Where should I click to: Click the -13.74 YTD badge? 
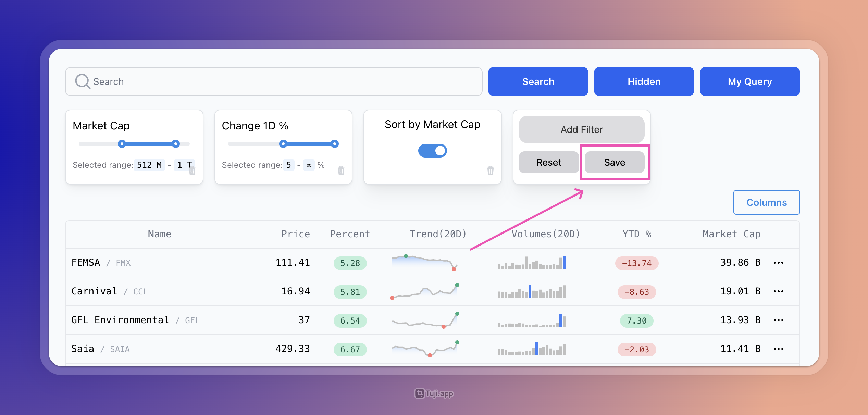(637, 263)
